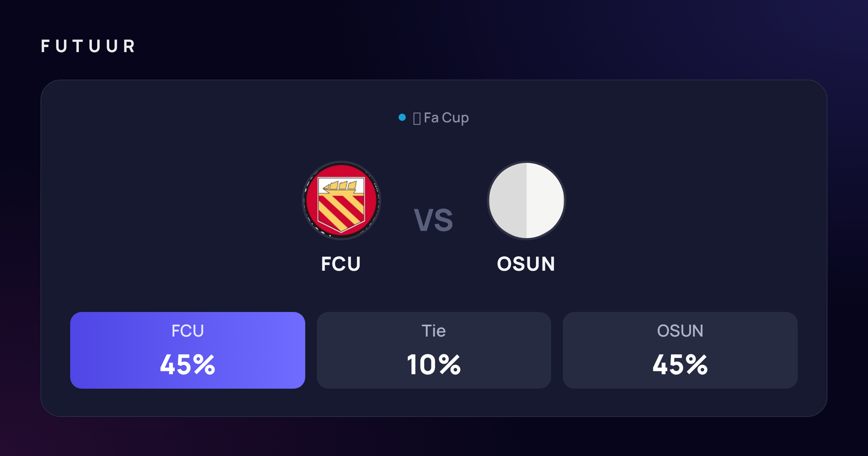Click the flag icon before Fa Cup
Screen dimensions: 868x456
[x=417, y=118]
